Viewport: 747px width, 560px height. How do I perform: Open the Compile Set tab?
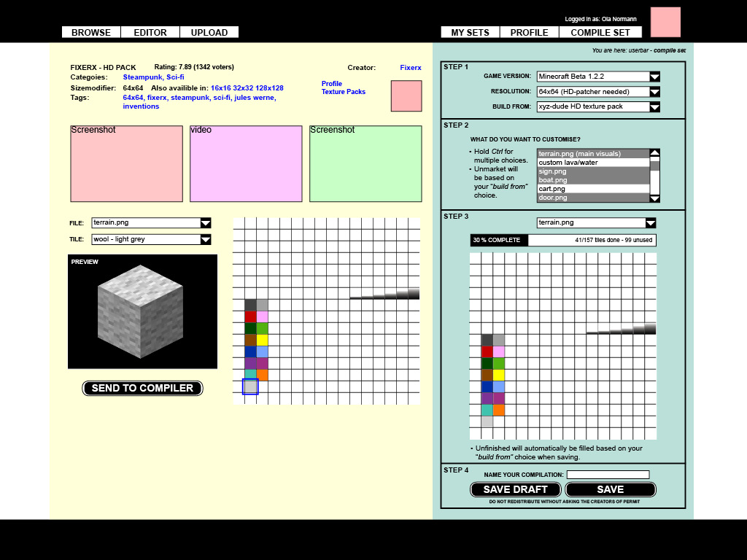(x=600, y=32)
